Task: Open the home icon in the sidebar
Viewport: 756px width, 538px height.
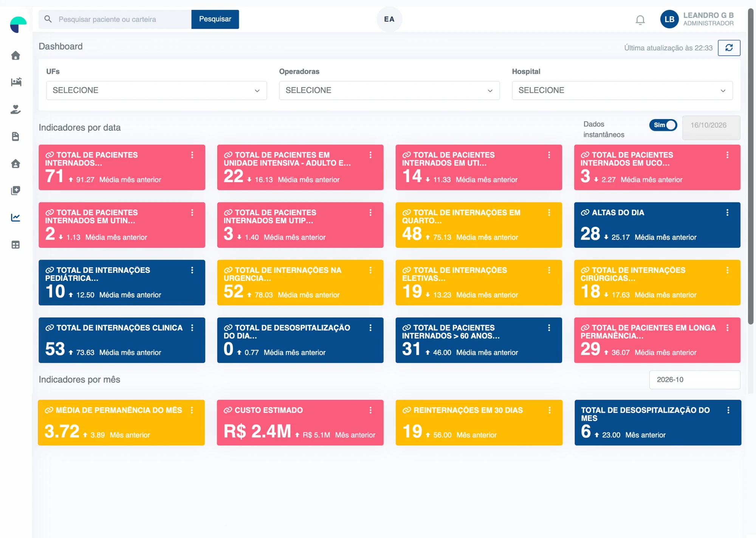Action: 15,56
